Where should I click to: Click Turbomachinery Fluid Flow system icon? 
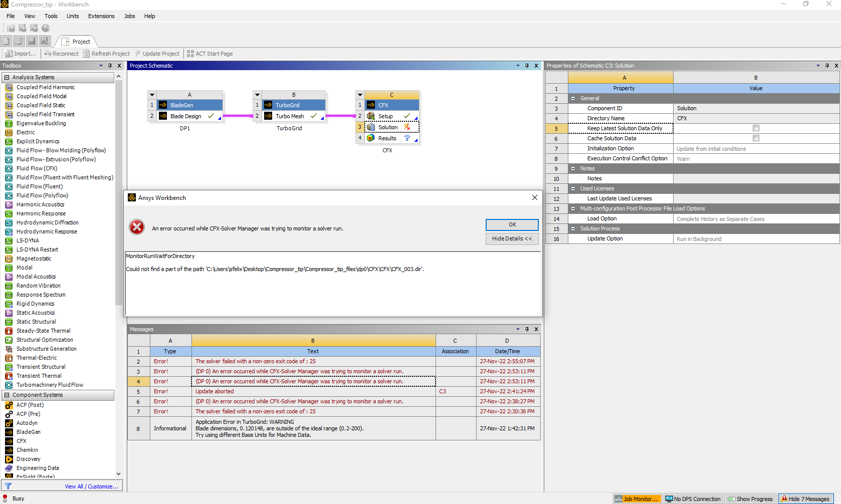point(9,385)
